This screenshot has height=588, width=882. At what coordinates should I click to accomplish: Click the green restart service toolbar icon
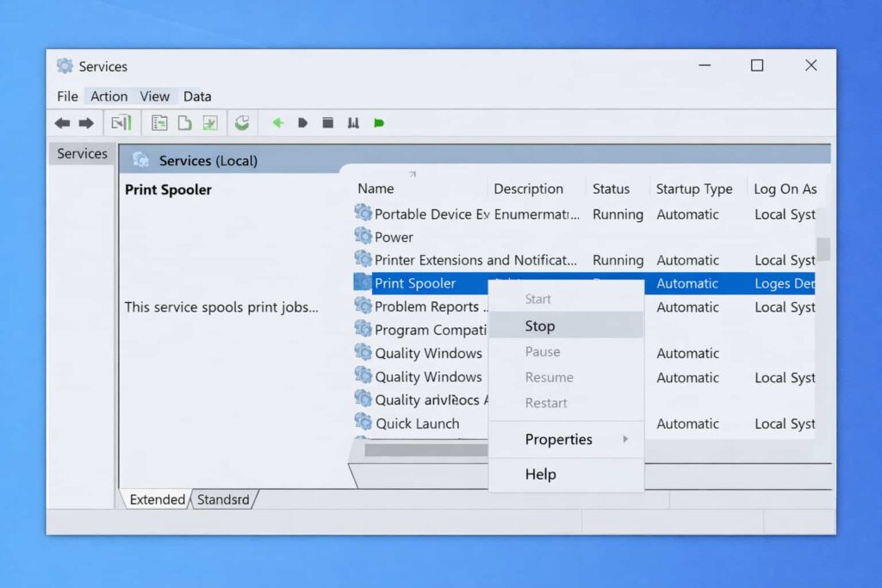(x=379, y=123)
